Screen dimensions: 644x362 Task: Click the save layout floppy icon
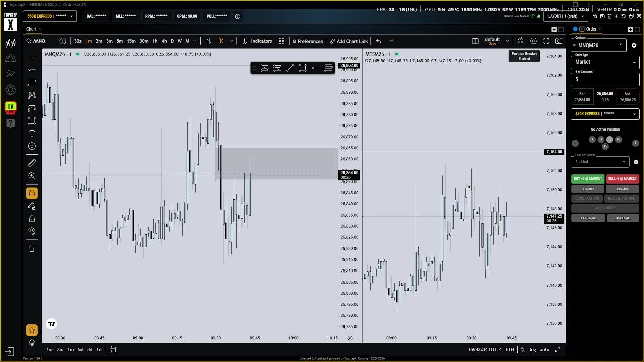(602, 16)
